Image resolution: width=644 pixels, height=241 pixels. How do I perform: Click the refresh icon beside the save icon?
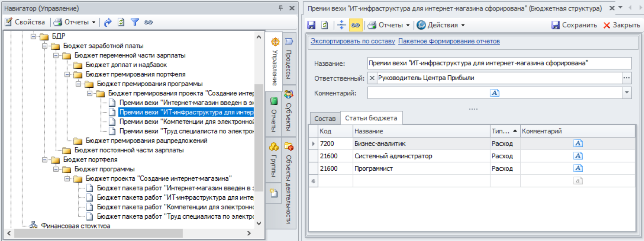click(x=325, y=25)
